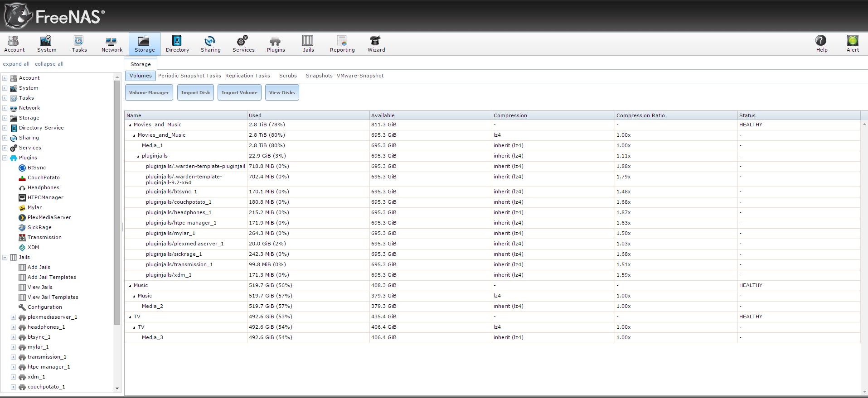868x398 pixels.
Task: Open the Plugins toolbar icon
Action: click(276, 44)
